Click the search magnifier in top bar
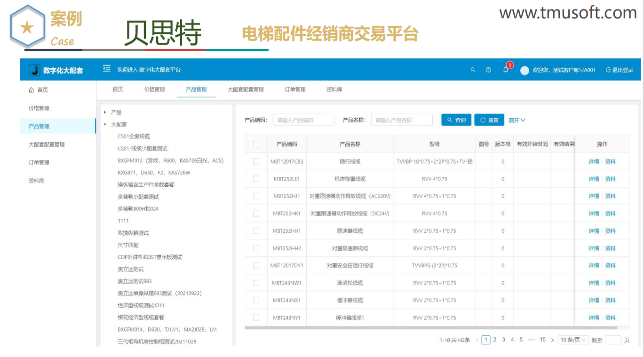Image resolution: width=644 pixels, height=357 pixels. tap(473, 69)
